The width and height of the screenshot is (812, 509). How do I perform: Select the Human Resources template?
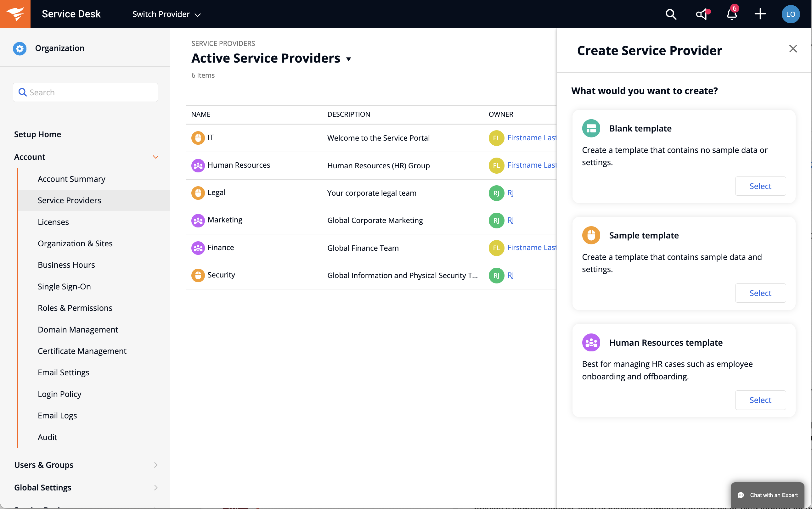click(760, 400)
